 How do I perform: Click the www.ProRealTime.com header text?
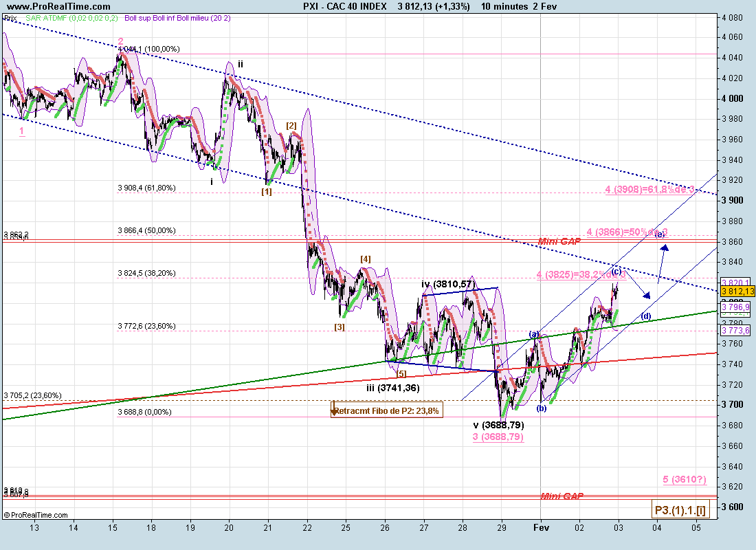59,6
